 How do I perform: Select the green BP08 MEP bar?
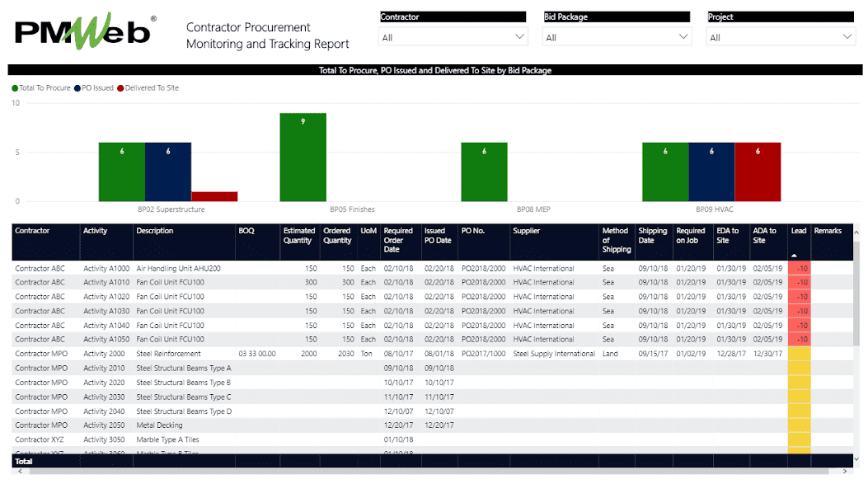(484, 172)
